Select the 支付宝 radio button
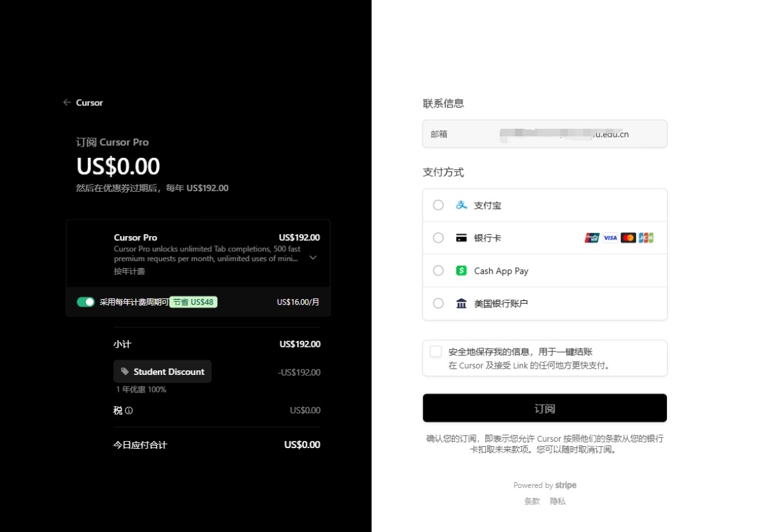766x532 pixels. (x=439, y=205)
